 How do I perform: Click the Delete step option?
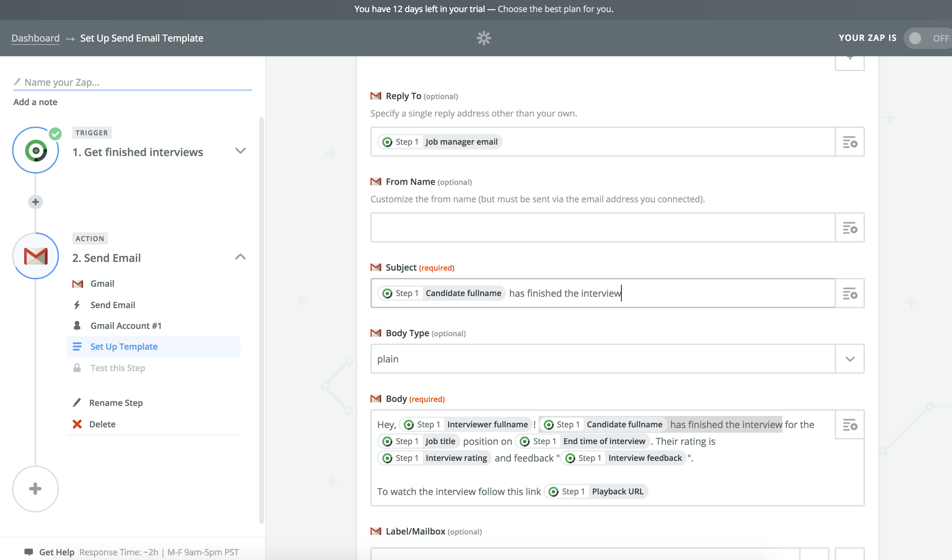tap(102, 424)
